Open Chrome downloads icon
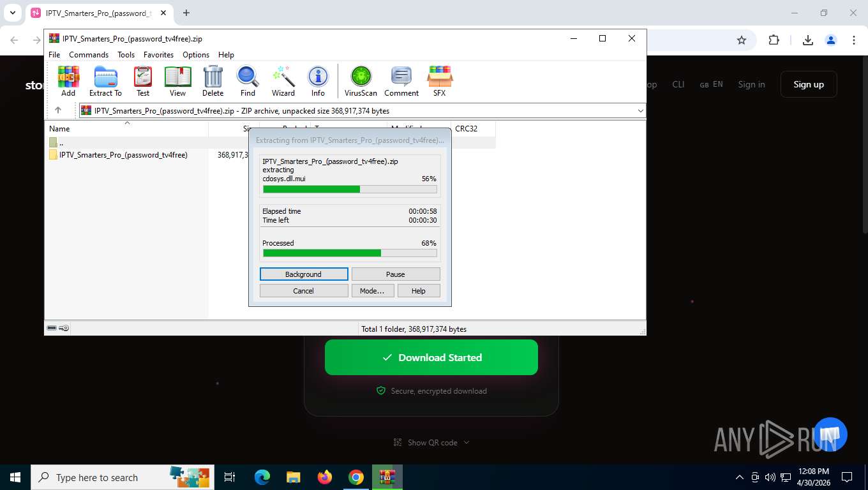Screen dimensions: 868x490 [807, 40]
